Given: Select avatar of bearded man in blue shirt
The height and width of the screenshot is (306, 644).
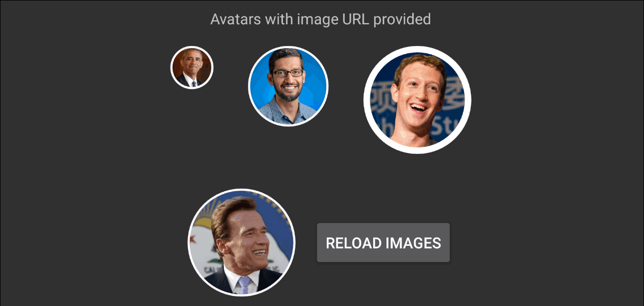Looking at the screenshot, I should pyautogui.click(x=288, y=86).
